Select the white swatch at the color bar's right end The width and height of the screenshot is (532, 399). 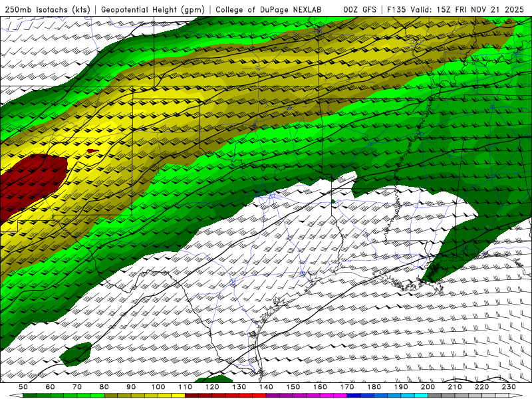click(502, 396)
